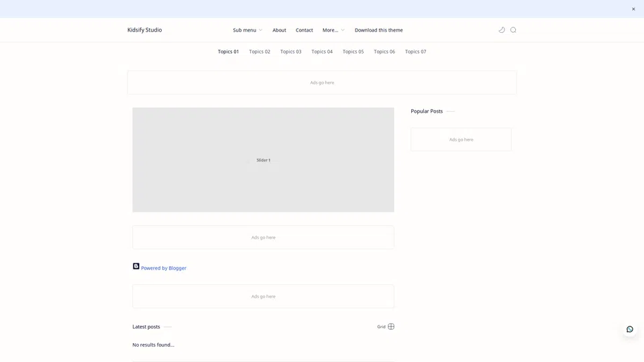
Task: Toggle dark mode moon icon
Action: pyautogui.click(x=502, y=30)
